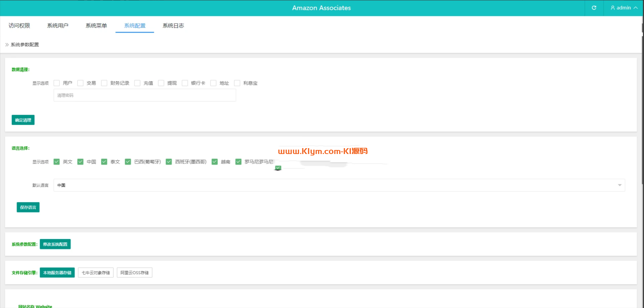Open the admin account dropdown menu
The width and height of the screenshot is (644, 308).
pos(624,8)
